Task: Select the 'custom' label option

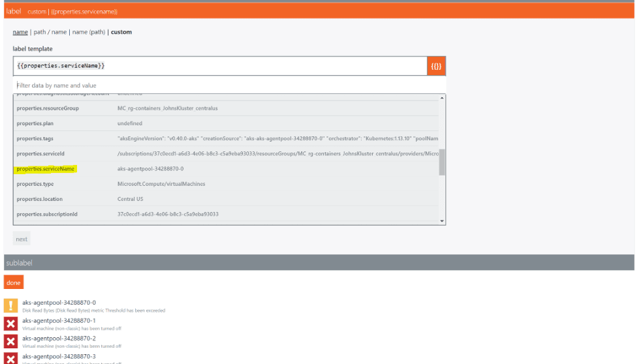Action: coord(121,32)
